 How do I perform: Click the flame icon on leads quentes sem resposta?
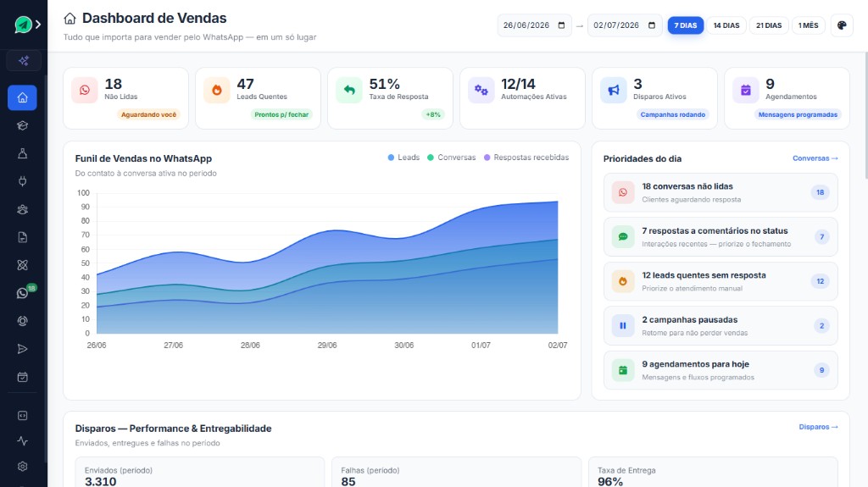[623, 281]
